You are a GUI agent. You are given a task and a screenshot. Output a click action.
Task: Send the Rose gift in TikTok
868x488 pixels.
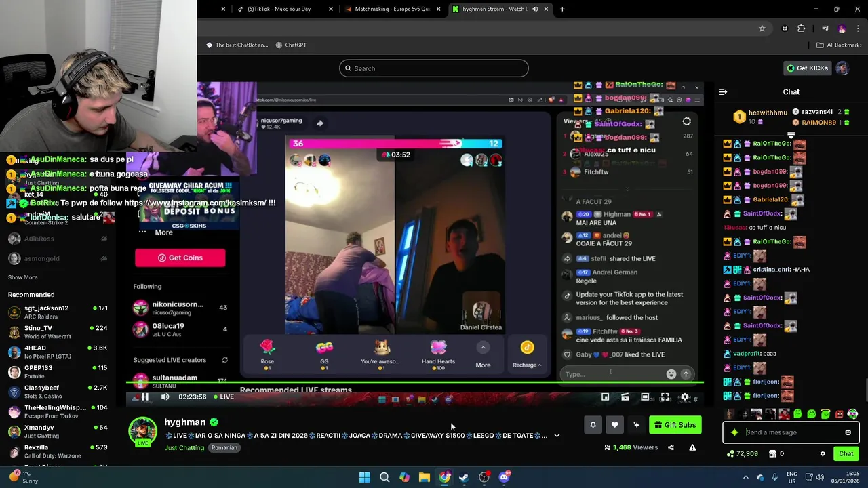coord(267,354)
